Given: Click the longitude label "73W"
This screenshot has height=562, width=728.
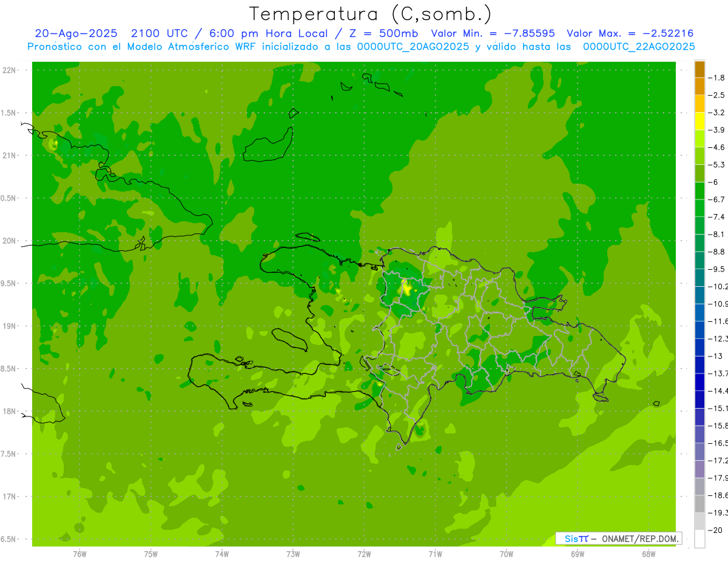Looking at the screenshot, I should (x=293, y=554).
